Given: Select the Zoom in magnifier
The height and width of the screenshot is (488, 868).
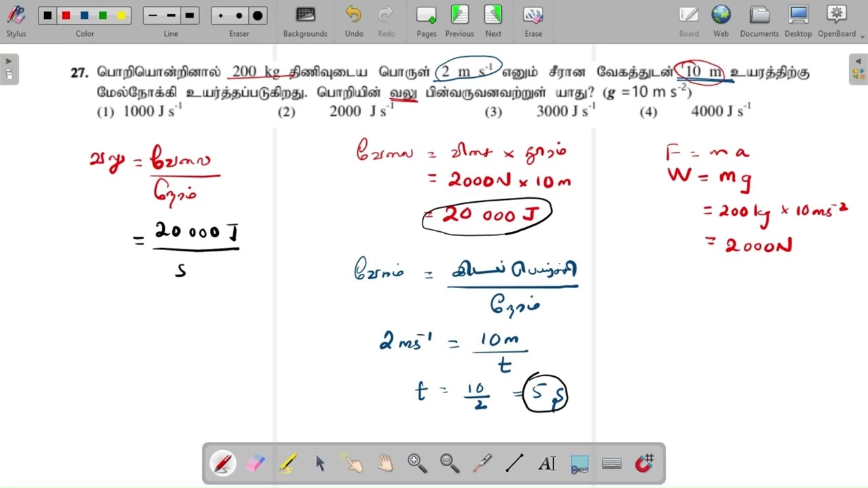Looking at the screenshot, I should (417, 464).
